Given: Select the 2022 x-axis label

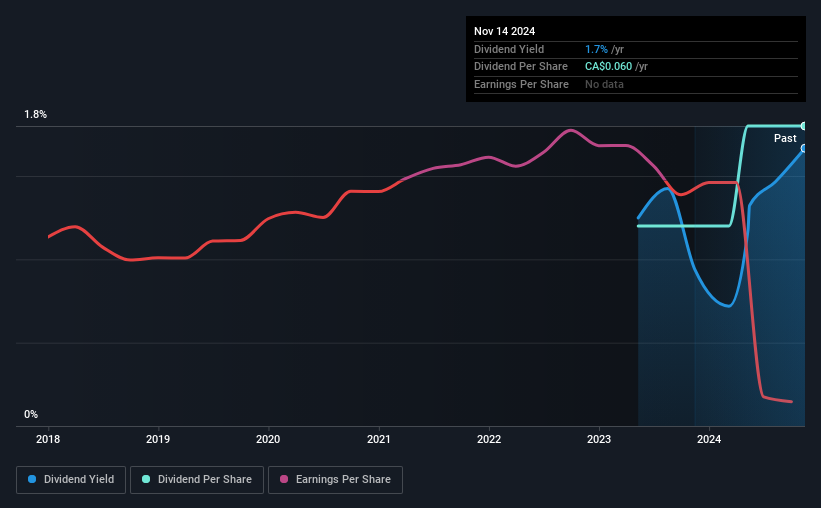Looking at the screenshot, I should pos(489,439).
